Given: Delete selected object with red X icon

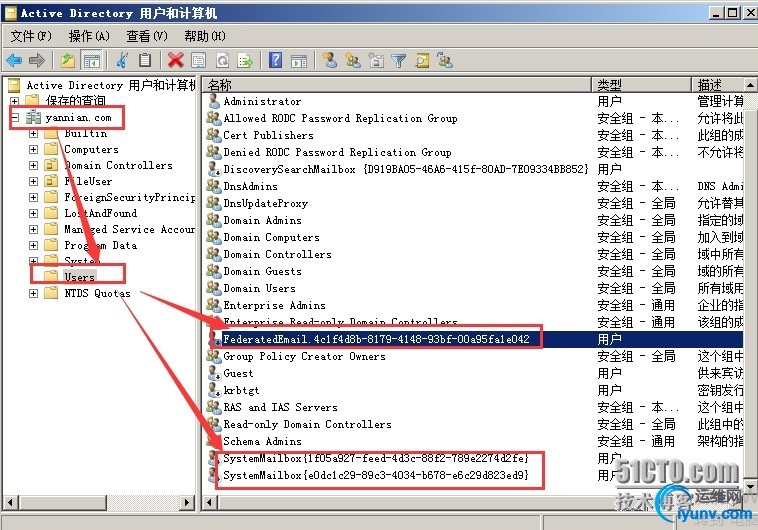Looking at the screenshot, I should [x=175, y=60].
